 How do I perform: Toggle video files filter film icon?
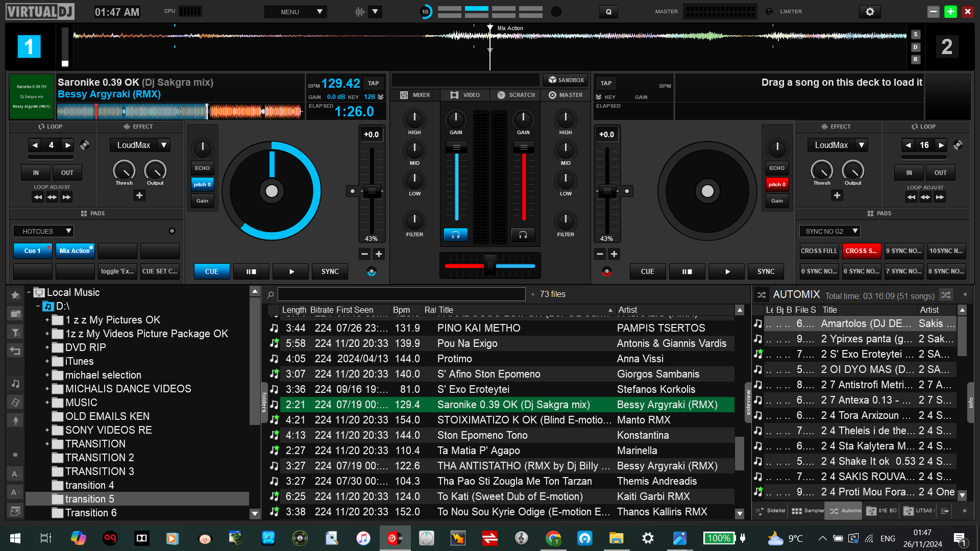tap(15, 402)
